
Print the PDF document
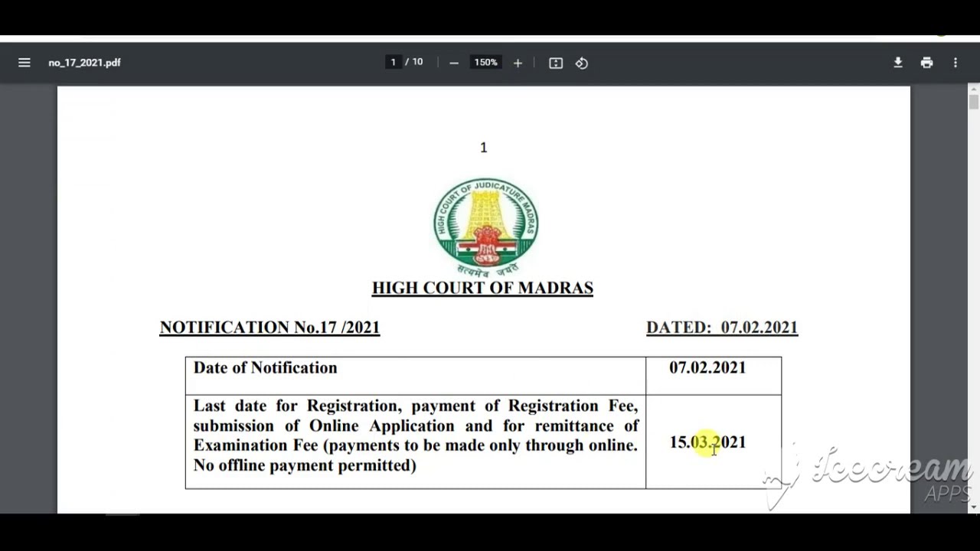pyautogui.click(x=926, y=63)
